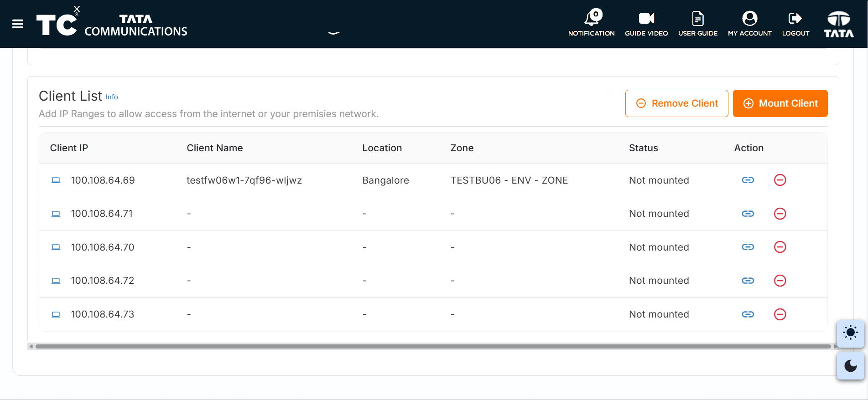
Task: Mount client 100.108.64.70 via link icon
Action: (748, 247)
